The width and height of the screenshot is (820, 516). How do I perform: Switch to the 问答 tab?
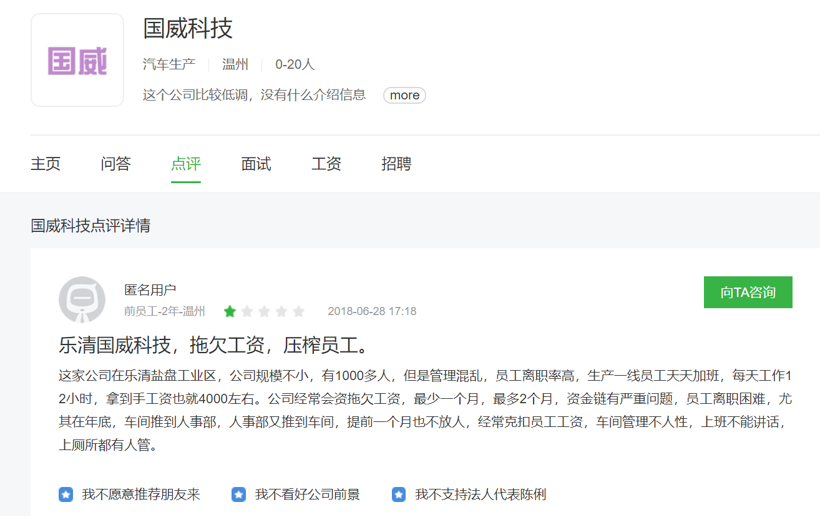pos(116,164)
